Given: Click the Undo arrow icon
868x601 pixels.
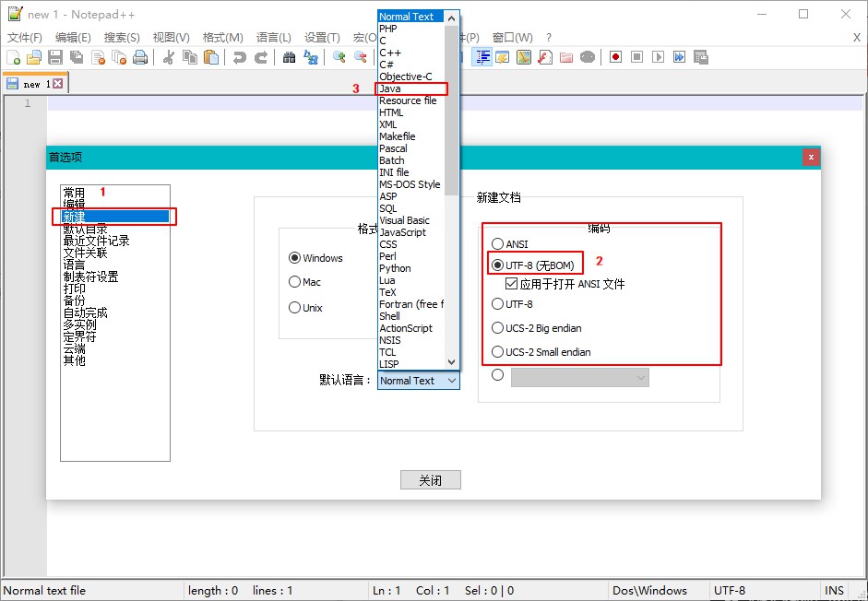Looking at the screenshot, I should (239, 57).
